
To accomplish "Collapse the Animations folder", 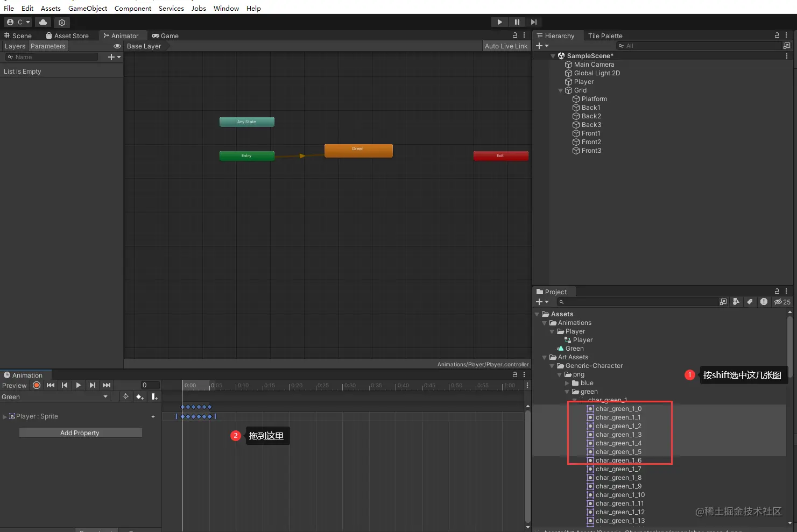I will (x=545, y=323).
